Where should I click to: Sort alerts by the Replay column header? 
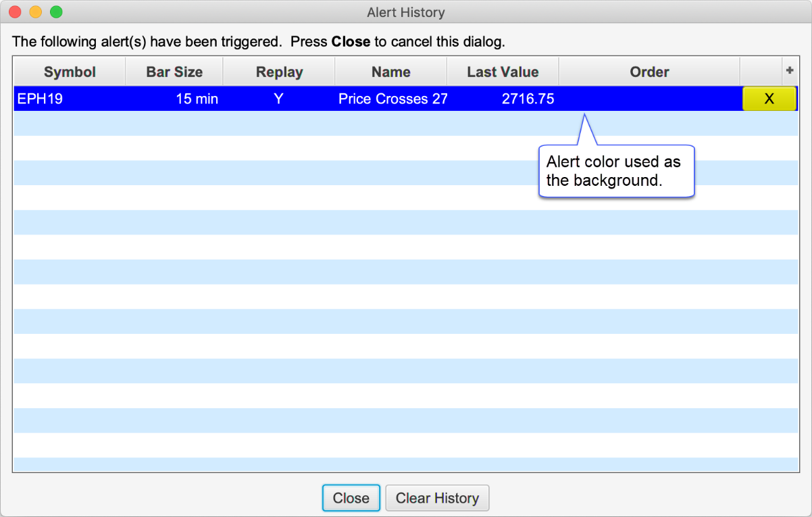(x=279, y=72)
